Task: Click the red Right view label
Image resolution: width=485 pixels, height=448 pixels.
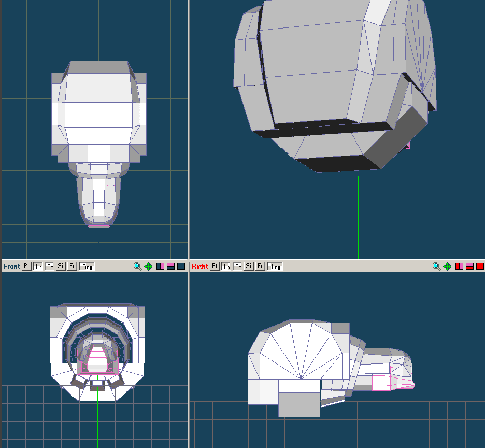Action: pyautogui.click(x=199, y=267)
